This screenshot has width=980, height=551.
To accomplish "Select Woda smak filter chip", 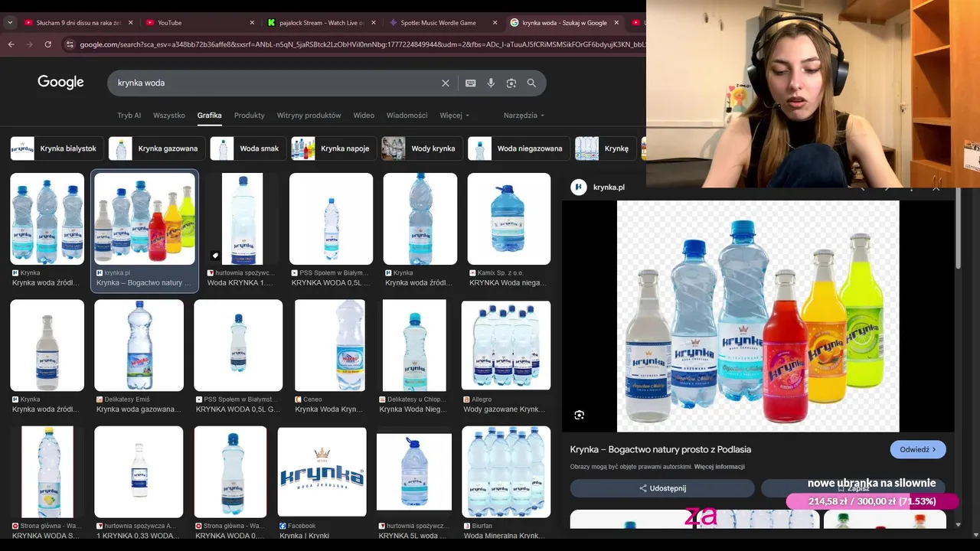I will (247, 148).
